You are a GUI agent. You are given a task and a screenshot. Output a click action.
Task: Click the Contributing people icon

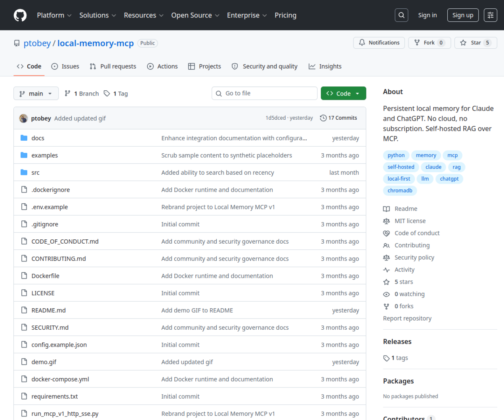pos(386,246)
